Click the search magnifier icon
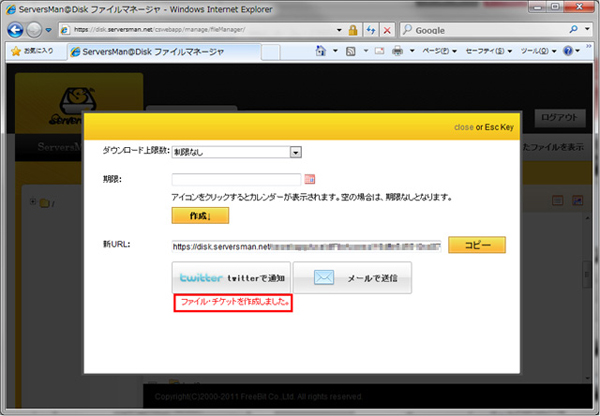600x416 pixels. [x=573, y=29]
